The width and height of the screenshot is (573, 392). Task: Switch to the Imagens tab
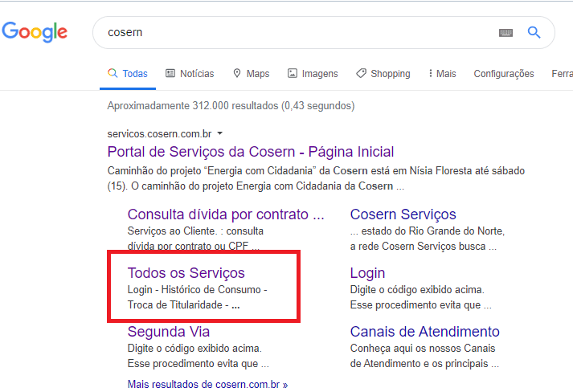(313, 73)
